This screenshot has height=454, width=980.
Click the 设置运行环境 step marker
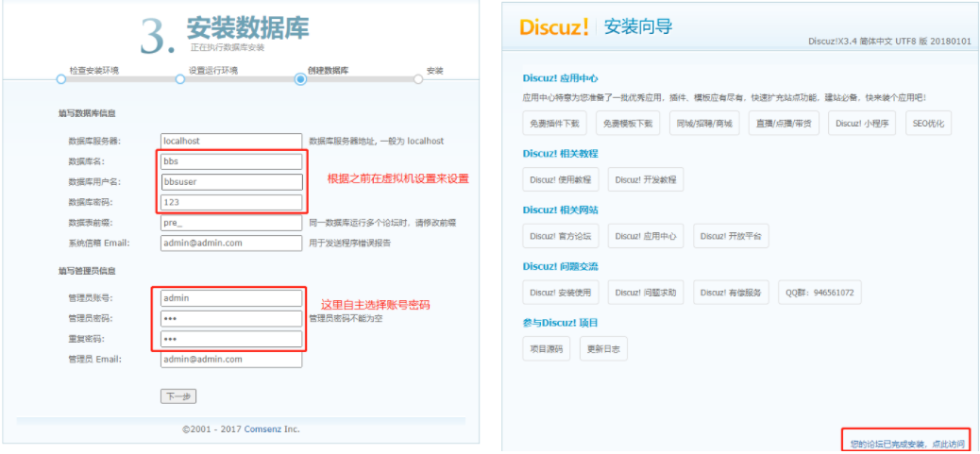pyautogui.click(x=180, y=79)
